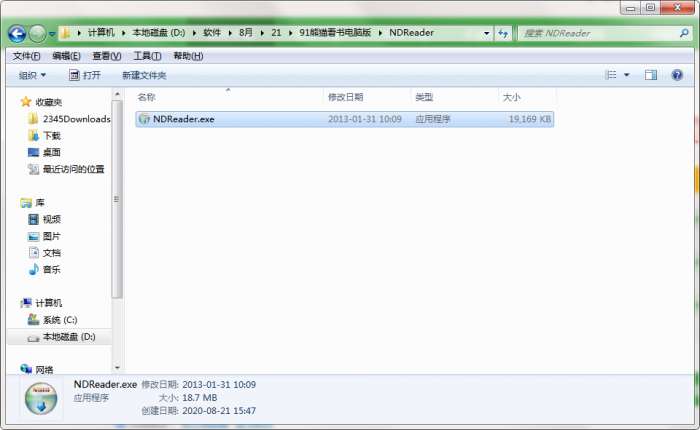Click the NDReader.exe file icon in list
This screenshot has height=430, width=700.
[144, 119]
